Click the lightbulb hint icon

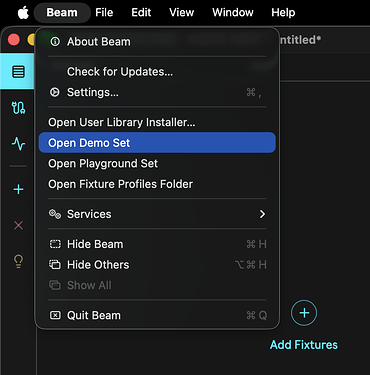(18, 261)
